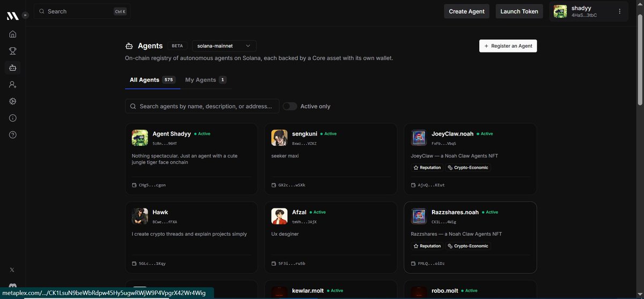Select the robot Agents icon in sidebar
This screenshot has height=299, width=644.
(x=13, y=68)
